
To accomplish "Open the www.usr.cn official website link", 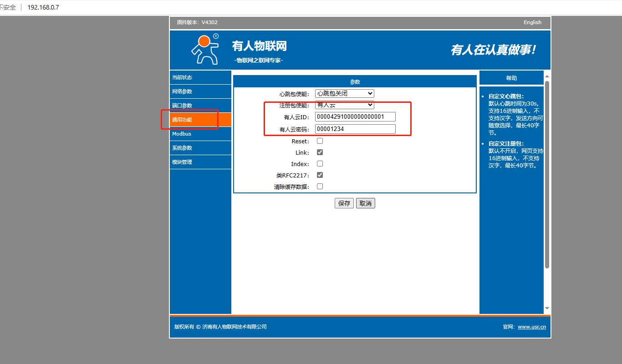I will point(532,327).
